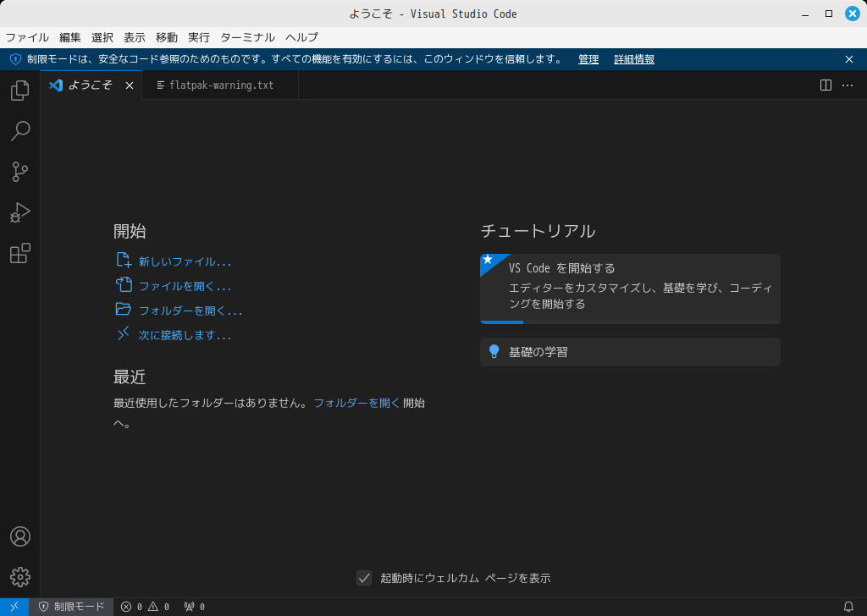This screenshot has height=616, width=867.
Task: Open the 表示 menu
Action: (x=135, y=37)
